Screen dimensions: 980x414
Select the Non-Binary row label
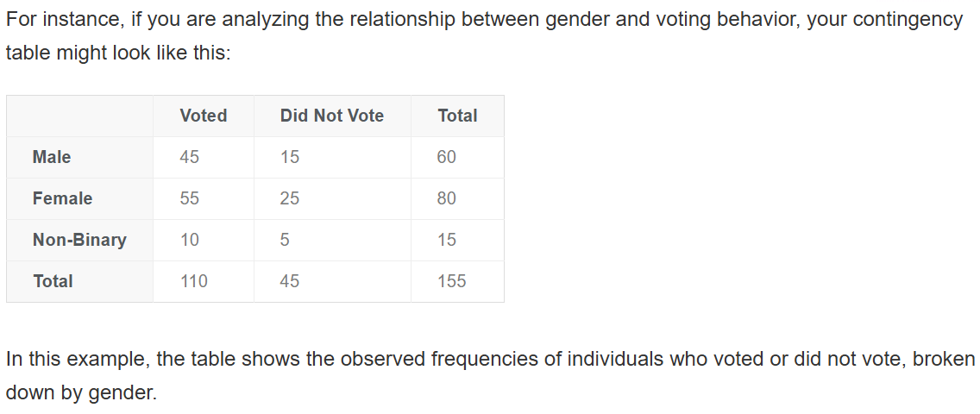tap(79, 240)
